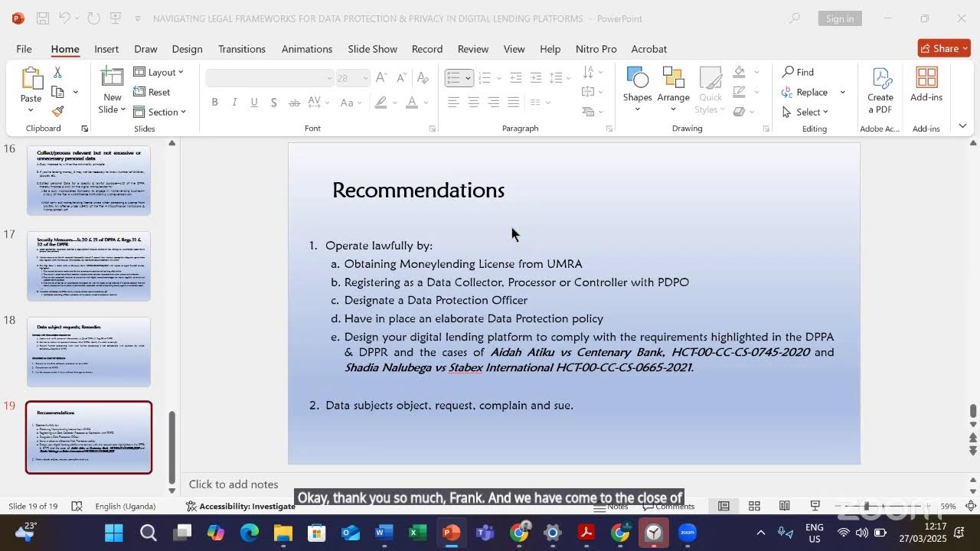Open the Add-ins pane
Image resolution: width=980 pixels, height=551 pixels.
coord(926,84)
